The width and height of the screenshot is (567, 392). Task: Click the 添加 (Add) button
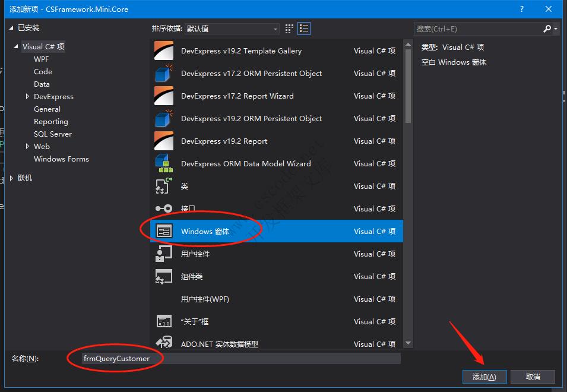(484, 377)
